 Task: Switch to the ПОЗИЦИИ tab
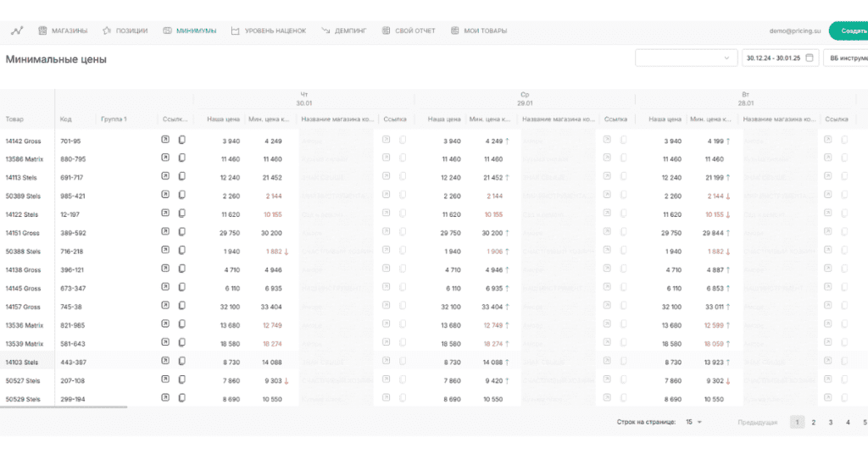click(125, 30)
